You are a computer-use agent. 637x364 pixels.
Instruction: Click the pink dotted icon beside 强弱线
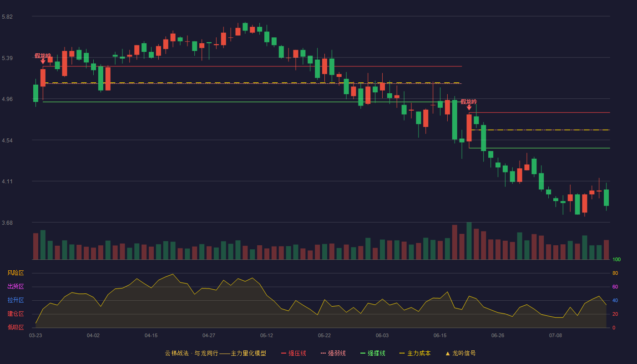pyautogui.click(x=323, y=353)
